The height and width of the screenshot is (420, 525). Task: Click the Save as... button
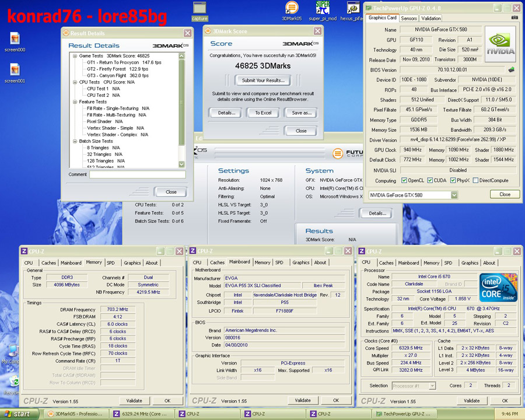302,113
